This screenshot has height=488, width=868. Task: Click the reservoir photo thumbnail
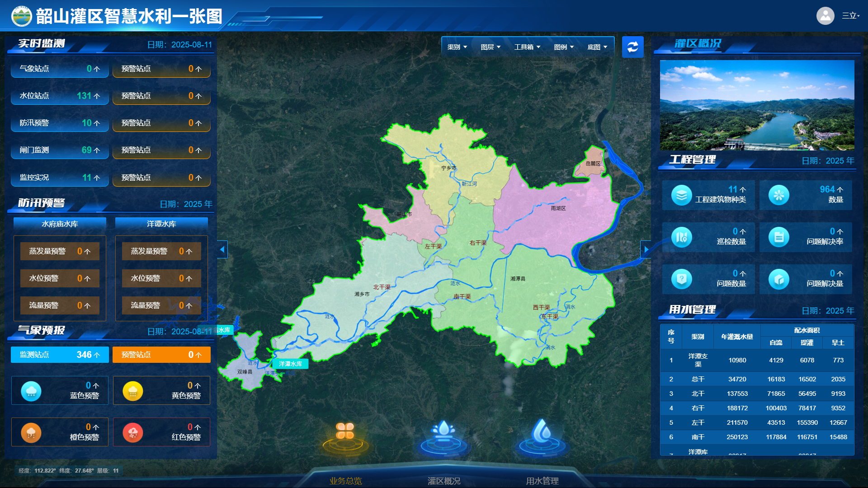[757, 105]
